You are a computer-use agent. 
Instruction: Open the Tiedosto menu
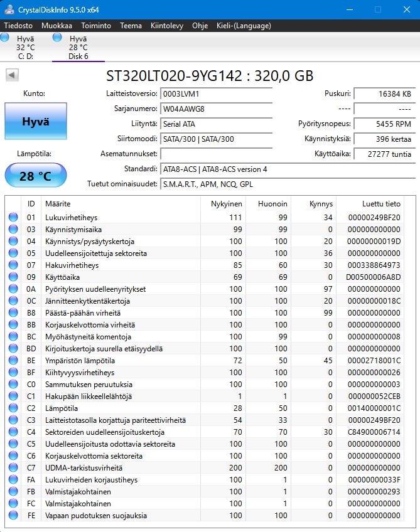(x=18, y=26)
